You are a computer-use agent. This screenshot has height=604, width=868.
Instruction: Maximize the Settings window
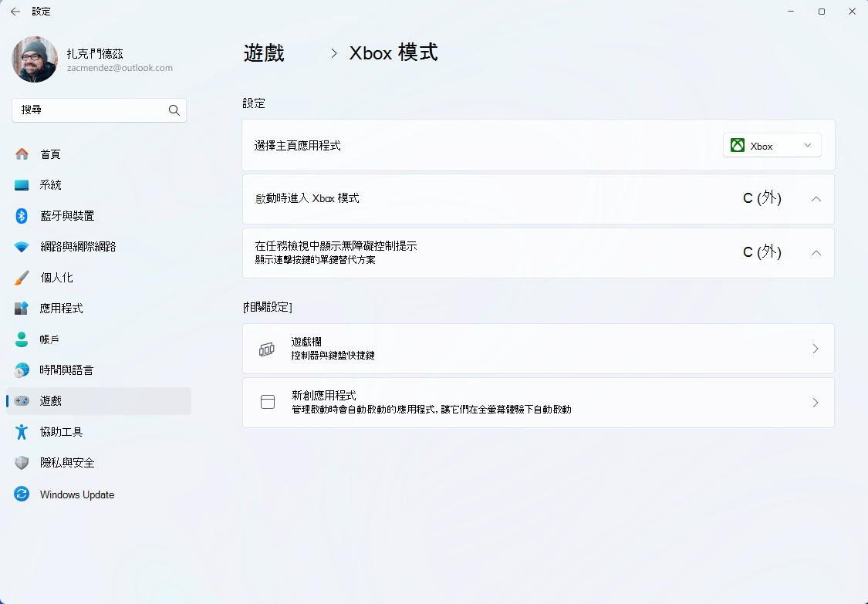[822, 12]
